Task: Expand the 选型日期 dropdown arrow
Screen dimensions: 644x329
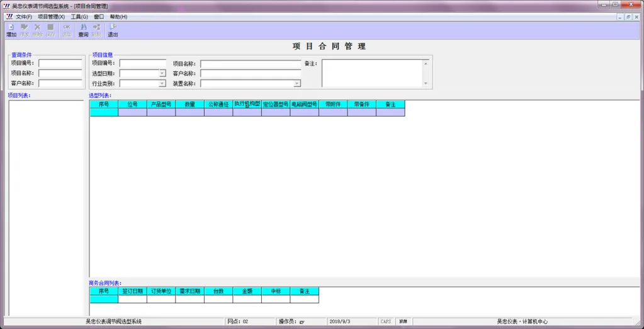Action: click(162, 73)
